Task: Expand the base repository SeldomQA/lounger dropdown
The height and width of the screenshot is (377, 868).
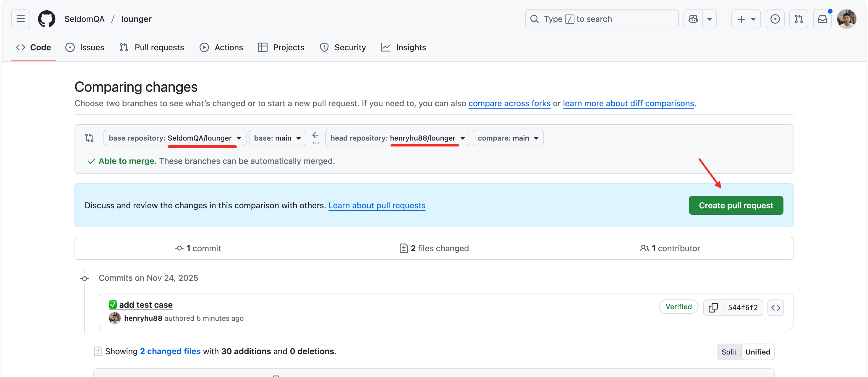Action: coord(174,138)
